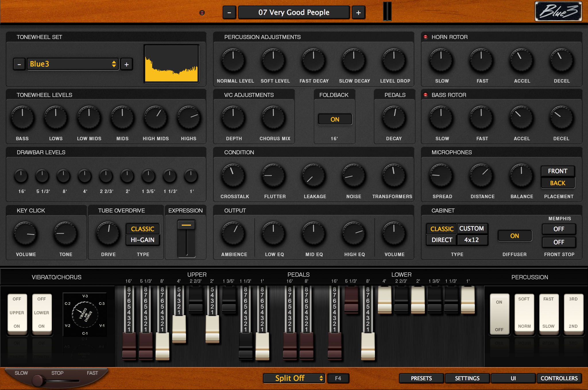Image resolution: width=588 pixels, height=390 pixels.
Task: Click the tonewheel spectrum graph display
Action: 171,64
